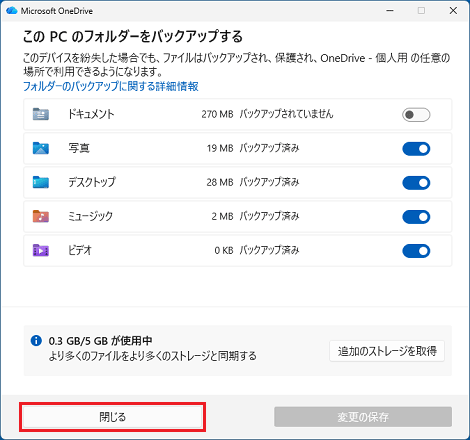The height and width of the screenshot is (440, 470).
Task: Click バックアップ済み status in 写真 row
Action: coord(269,148)
